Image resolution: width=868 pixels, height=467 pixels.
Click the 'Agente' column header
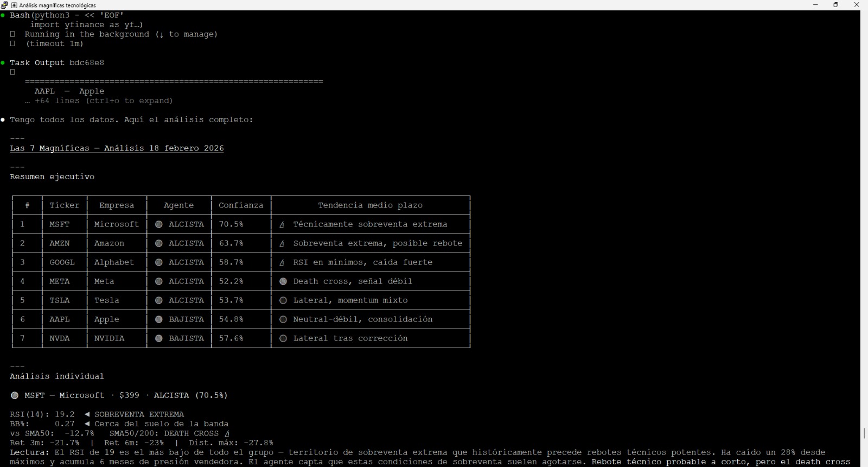click(x=178, y=205)
